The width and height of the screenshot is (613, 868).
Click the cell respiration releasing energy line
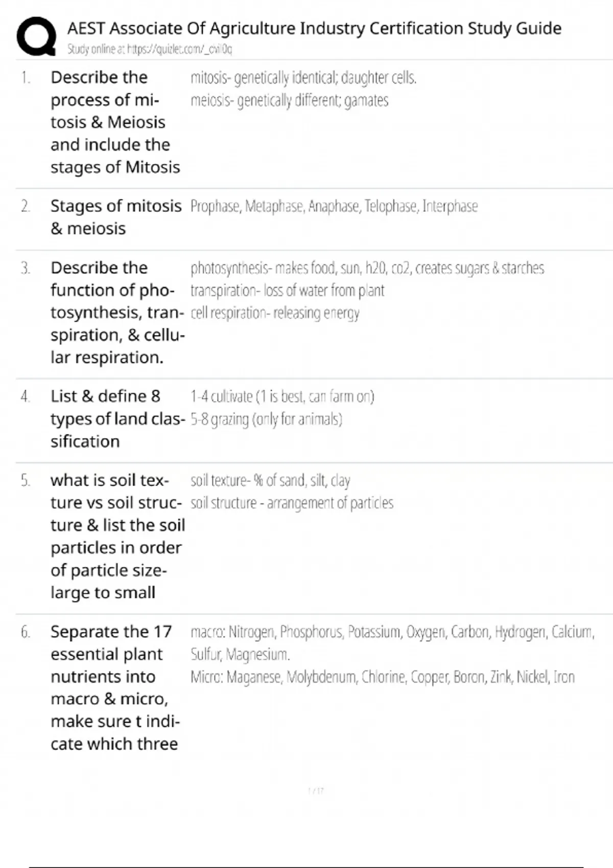pos(275,313)
